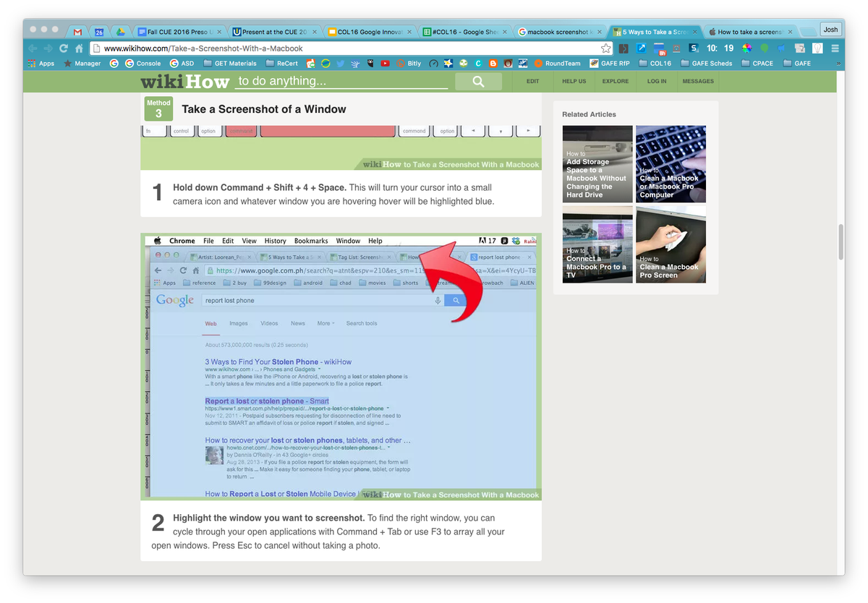Screen dimensions: 868x603
Task: Click the blue megaphone extension icon
Action: pyautogui.click(x=781, y=48)
